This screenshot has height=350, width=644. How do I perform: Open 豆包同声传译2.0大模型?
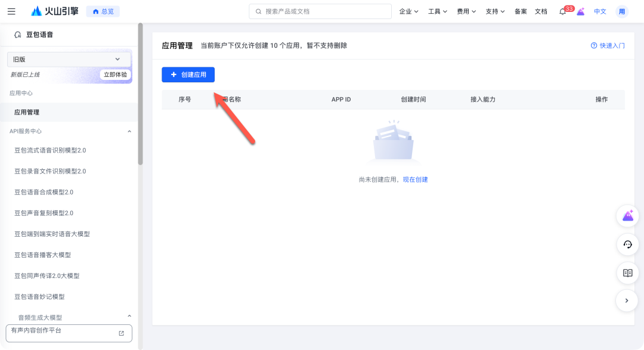pyautogui.click(x=47, y=276)
